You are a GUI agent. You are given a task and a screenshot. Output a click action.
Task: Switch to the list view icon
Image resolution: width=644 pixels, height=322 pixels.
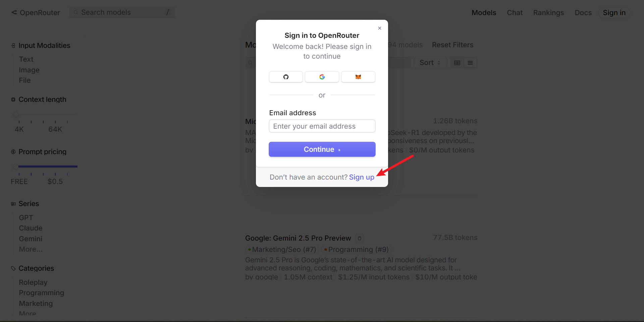[470, 63]
